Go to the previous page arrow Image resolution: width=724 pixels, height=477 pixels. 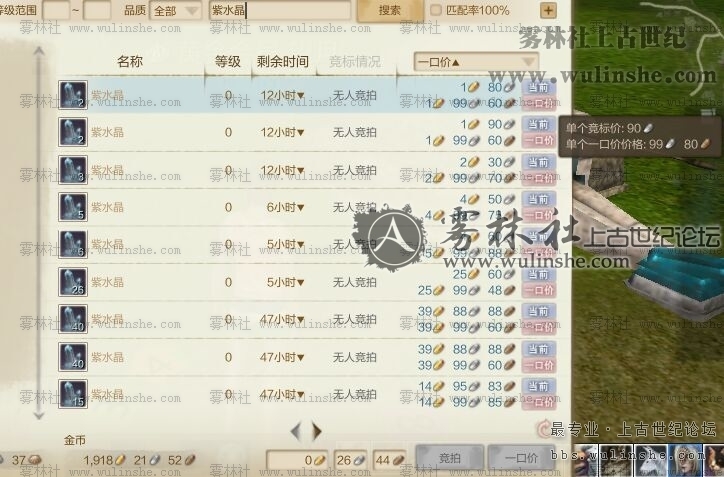[296, 431]
